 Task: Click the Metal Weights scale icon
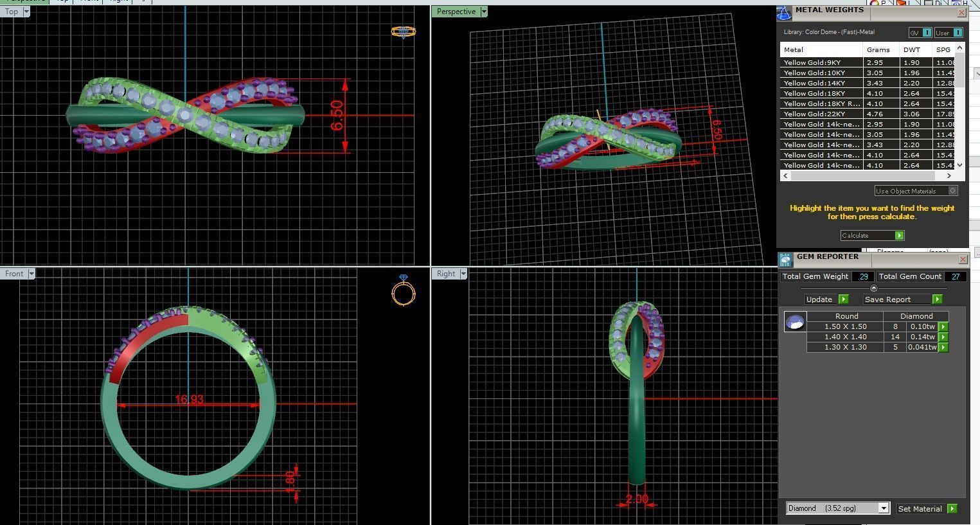(x=784, y=13)
